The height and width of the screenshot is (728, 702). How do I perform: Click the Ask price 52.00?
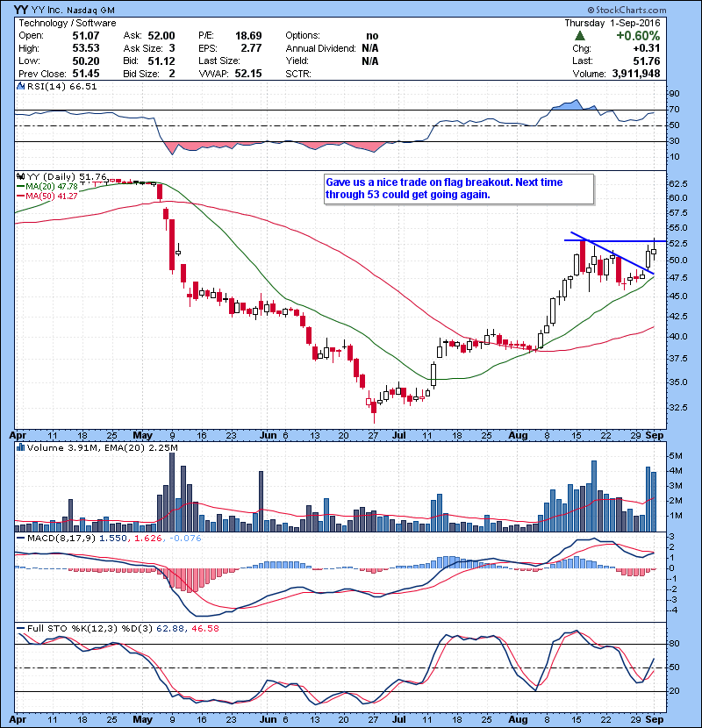(161, 36)
